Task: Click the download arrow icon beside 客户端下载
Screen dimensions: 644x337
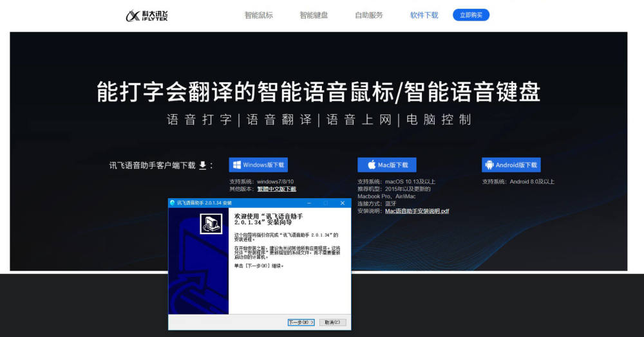Action: tap(202, 165)
